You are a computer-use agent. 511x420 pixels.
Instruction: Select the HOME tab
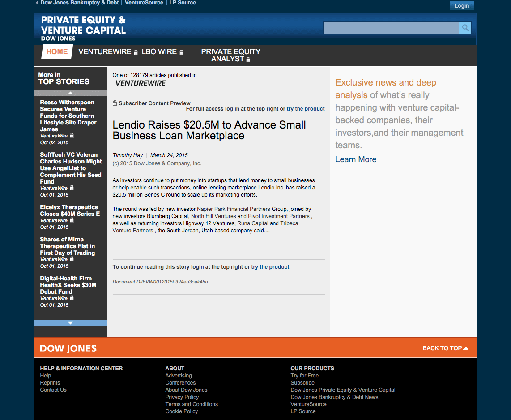(57, 51)
